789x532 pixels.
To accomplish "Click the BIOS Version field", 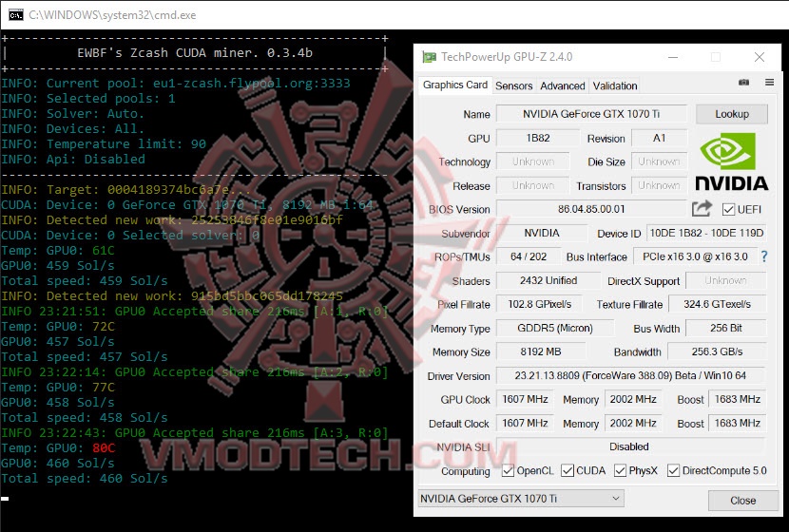I will pos(591,209).
